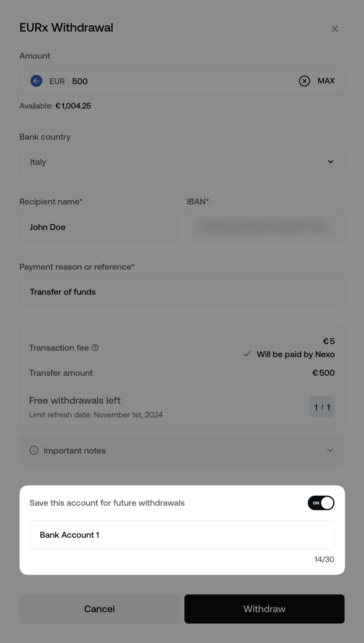364x643 pixels.
Task: Close the EURx Withdrawal dialog
Action: click(335, 28)
